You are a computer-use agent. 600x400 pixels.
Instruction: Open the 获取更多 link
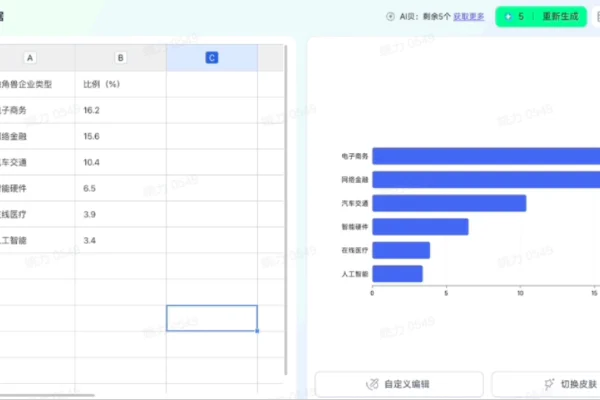[468, 16]
